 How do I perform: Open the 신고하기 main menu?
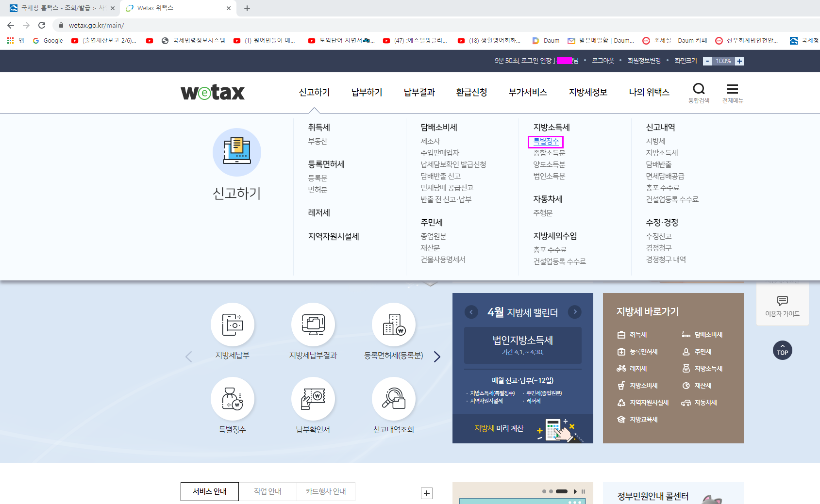(x=314, y=92)
